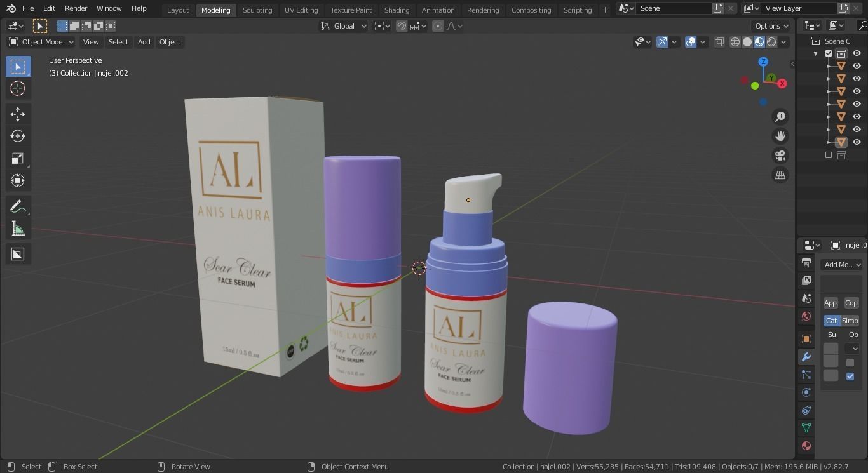The width and height of the screenshot is (868, 473).
Task: Open Scene properties tab icon
Action: tap(806, 298)
